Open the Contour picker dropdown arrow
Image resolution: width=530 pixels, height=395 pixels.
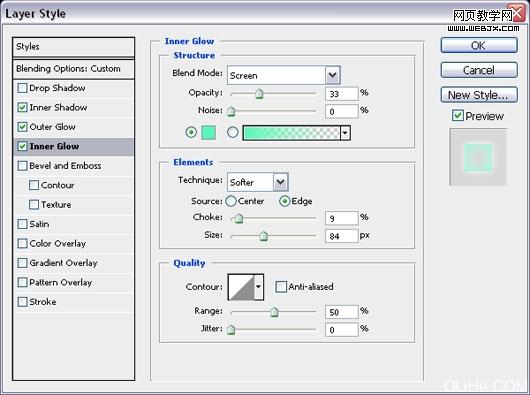259,287
